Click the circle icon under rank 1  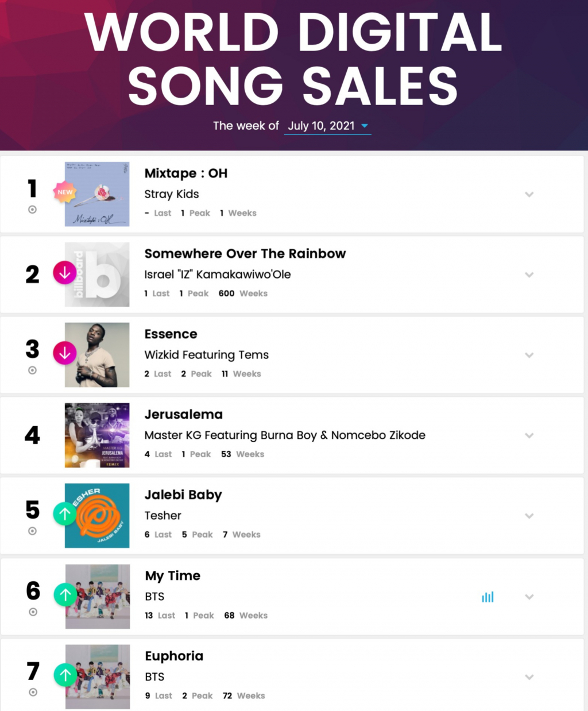[x=33, y=210]
